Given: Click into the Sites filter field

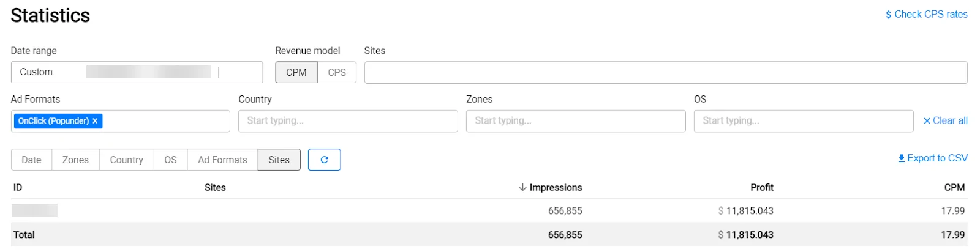Looking at the screenshot, I should point(666,72).
